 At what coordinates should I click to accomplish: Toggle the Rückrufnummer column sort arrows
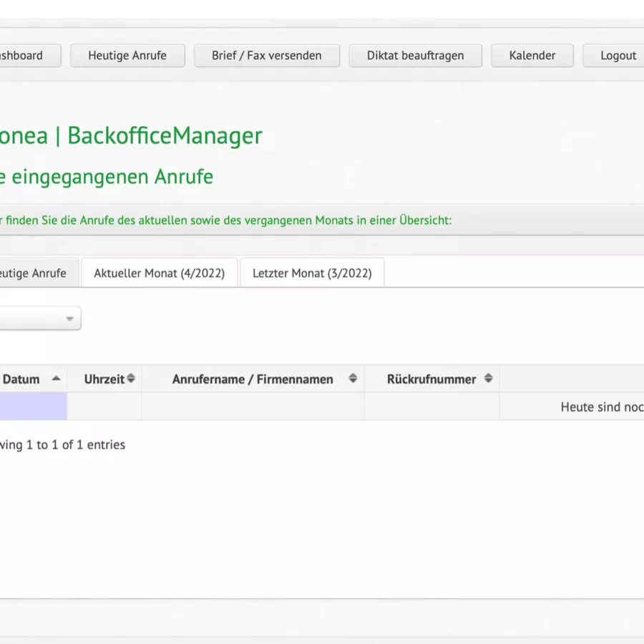point(488,379)
